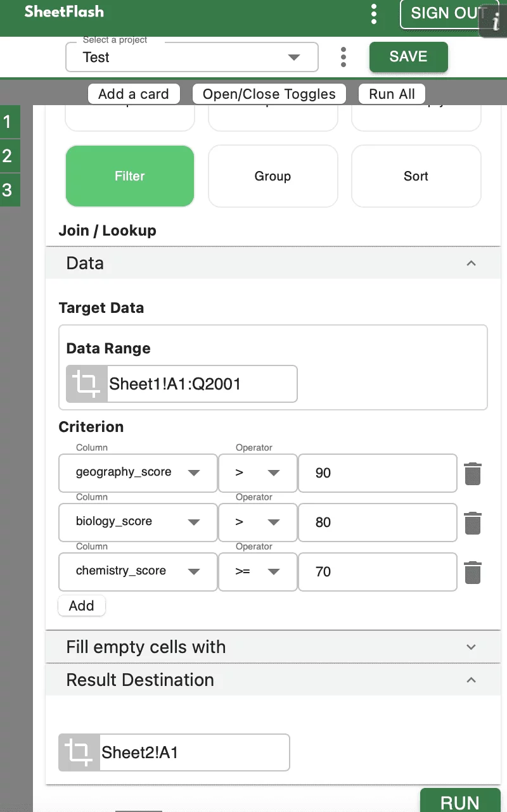
Task: Open the project options three-dot menu
Action: pos(343,57)
